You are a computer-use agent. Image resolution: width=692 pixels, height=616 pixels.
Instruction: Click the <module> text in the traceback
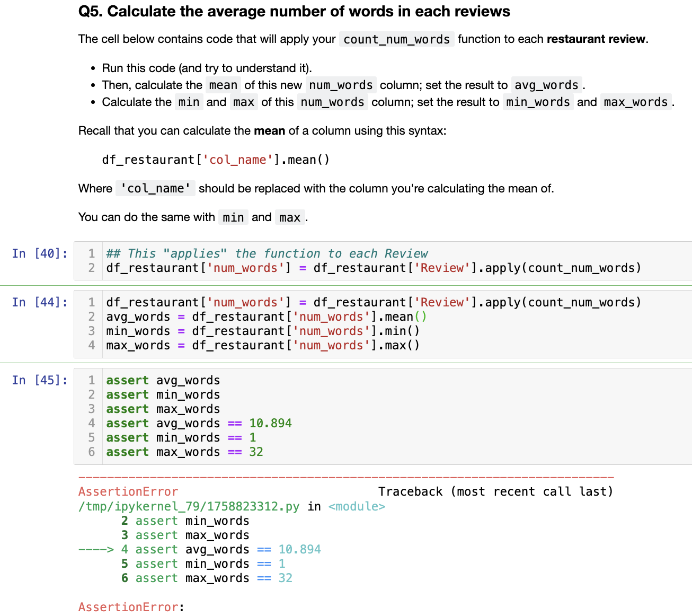coord(358,506)
